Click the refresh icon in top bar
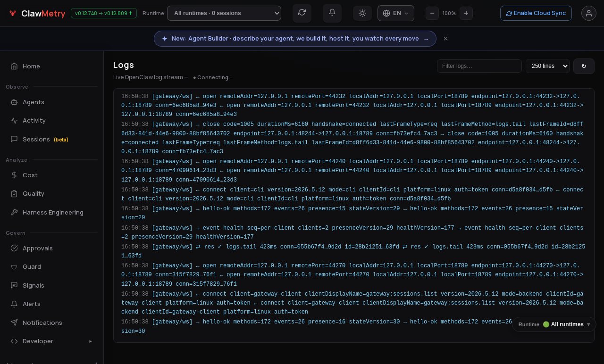Viewport: 604px width, 364px height. [x=302, y=13]
